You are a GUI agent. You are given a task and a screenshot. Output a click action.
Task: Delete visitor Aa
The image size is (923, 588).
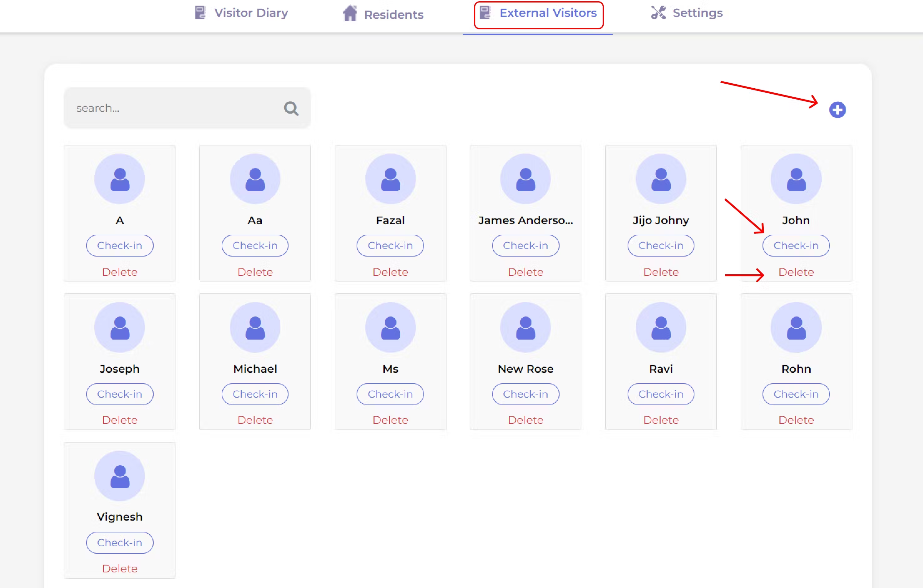(x=255, y=272)
